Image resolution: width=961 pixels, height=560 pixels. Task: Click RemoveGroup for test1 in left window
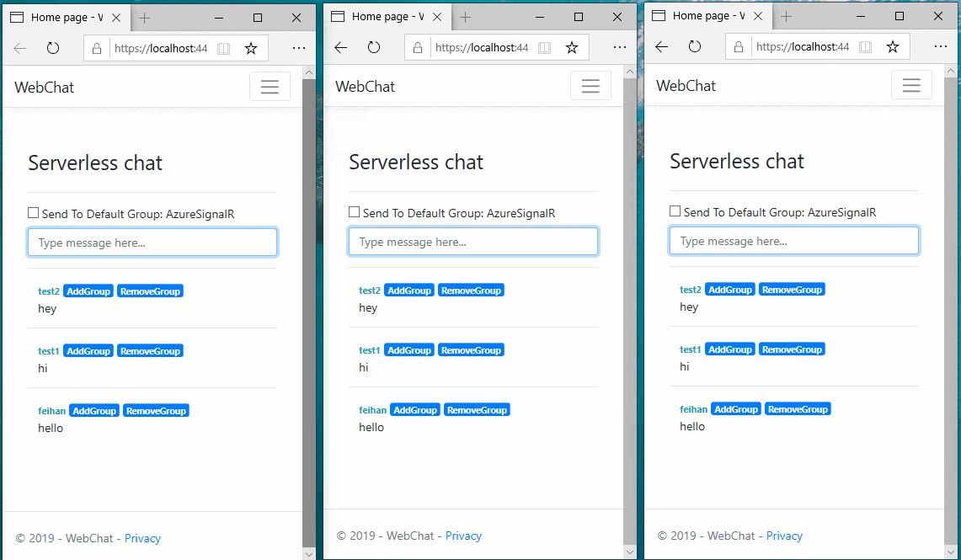click(x=150, y=351)
